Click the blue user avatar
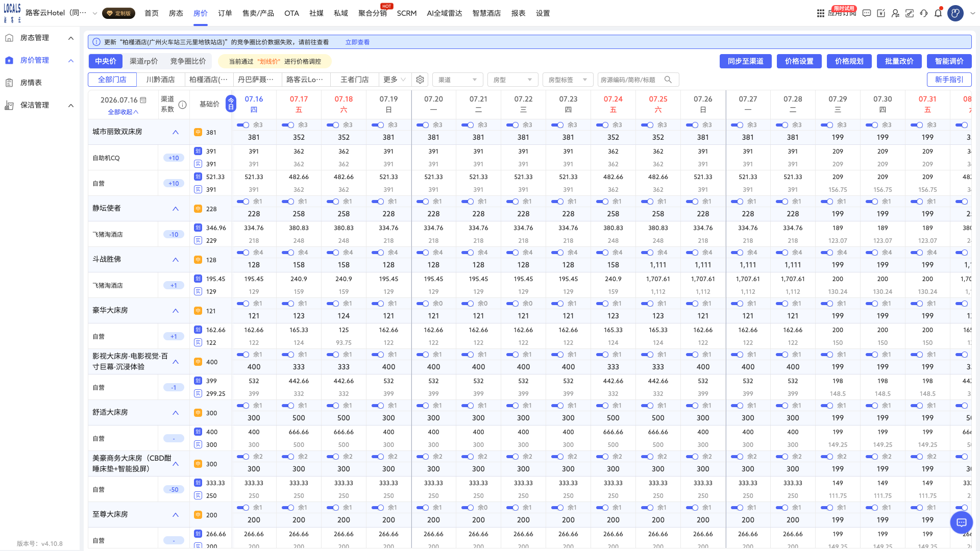The height and width of the screenshot is (551, 980). 955,13
